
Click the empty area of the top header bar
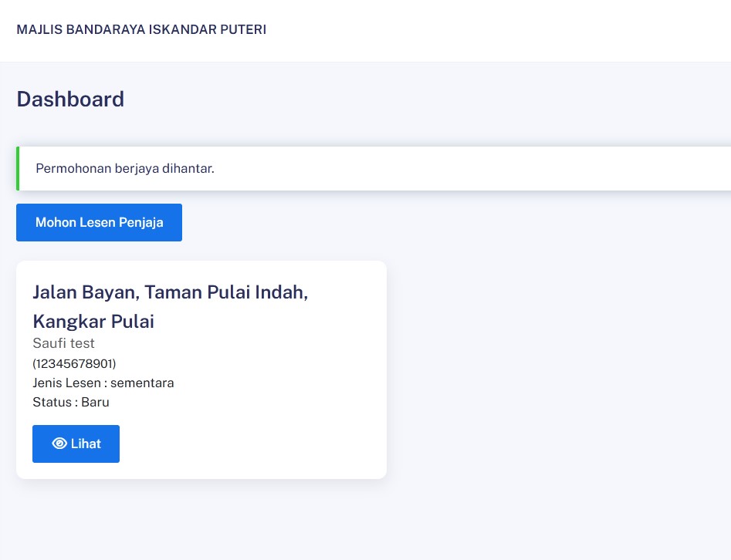coord(502,30)
